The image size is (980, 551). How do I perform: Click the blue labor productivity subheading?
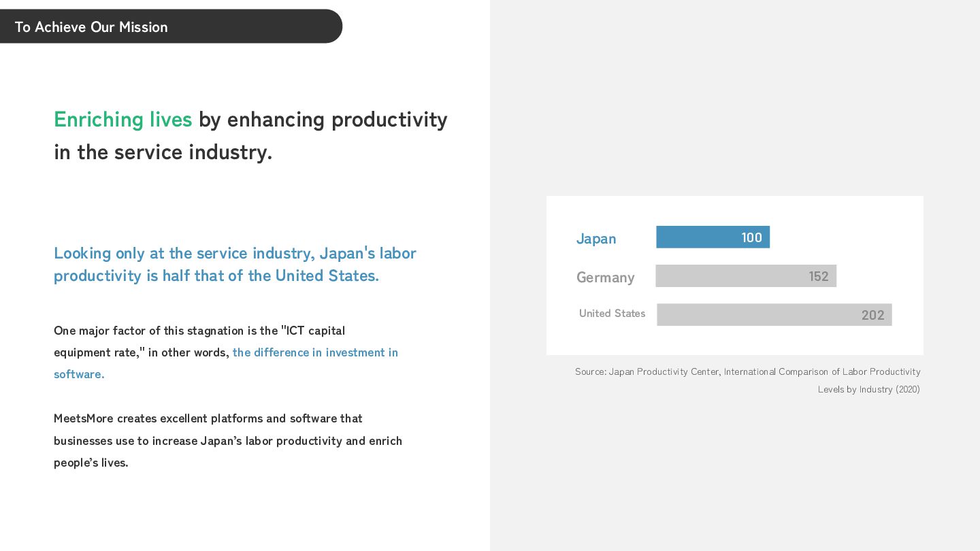tap(235, 264)
